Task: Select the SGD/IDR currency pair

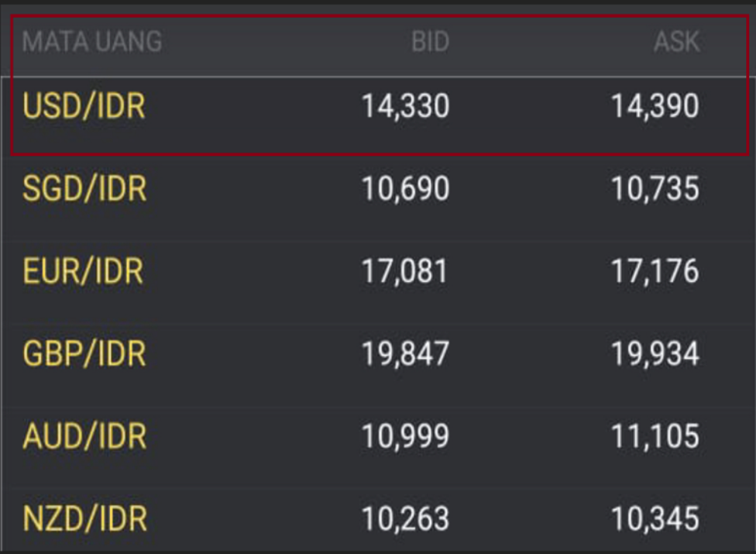Action: [84, 189]
